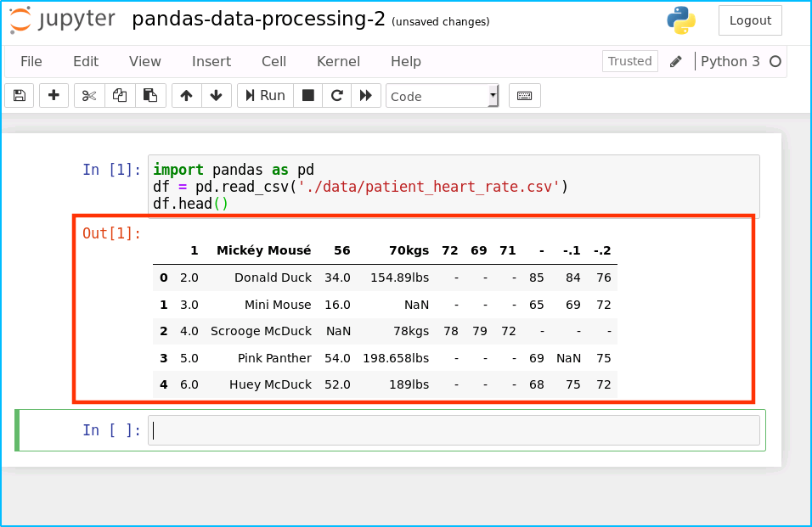Click the -.2 column header
This screenshot has width=812, height=527.
(x=602, y=250)
